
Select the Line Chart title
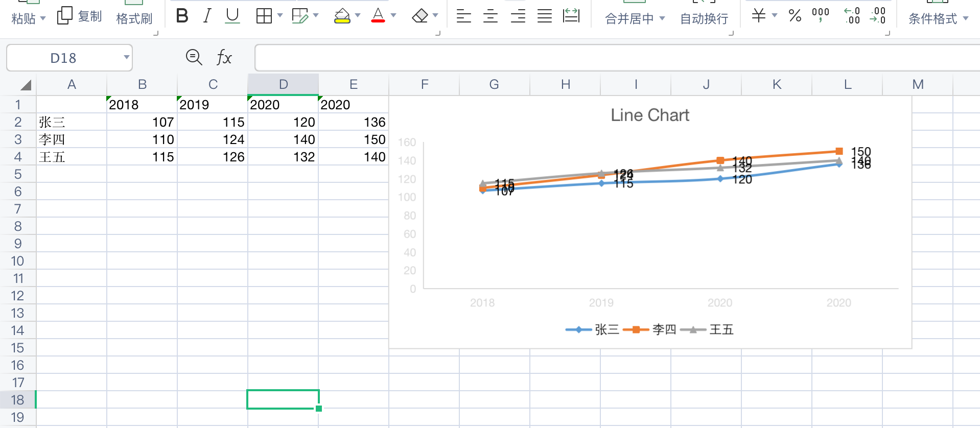(650, 115)
